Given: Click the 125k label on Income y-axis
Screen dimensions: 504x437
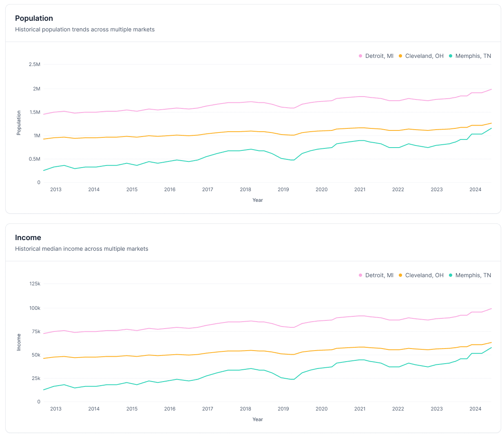Looking at the screenshot, I should tap(35, 284).
